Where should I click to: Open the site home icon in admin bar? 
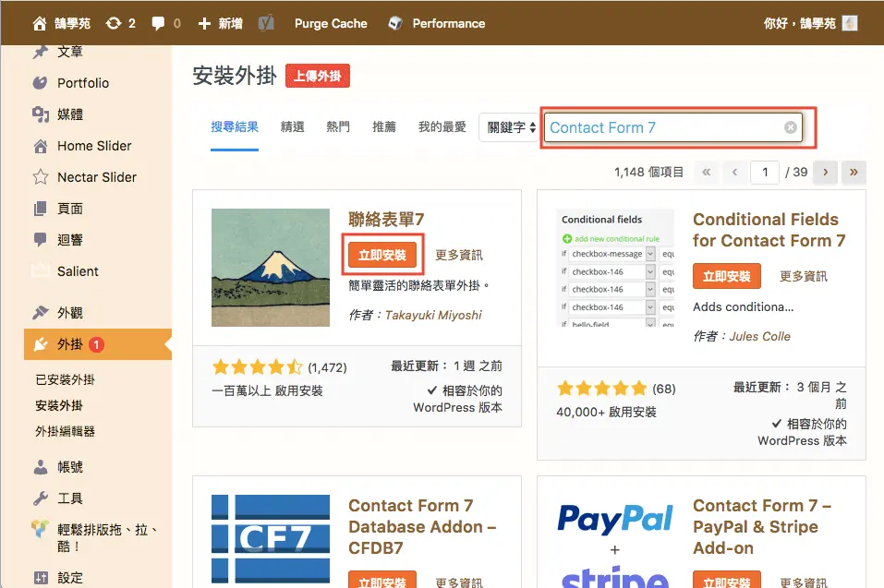pyautogui.click(x=40, y=24)
